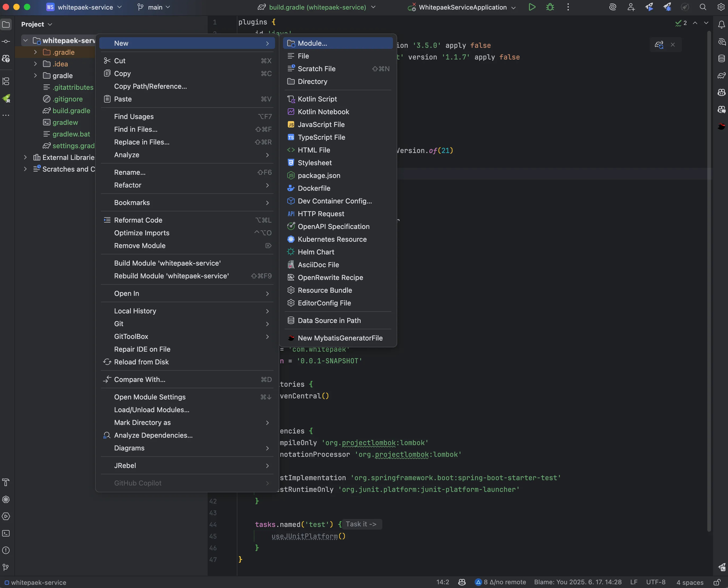
Task: Click the 8 Δ/no remote git status
Action: 500,582
